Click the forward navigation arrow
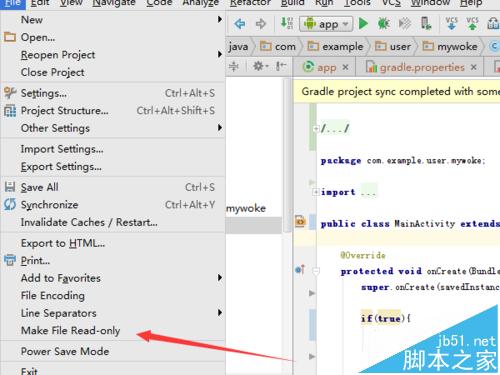Image resolution: width=500 pixels, height=375 pixels. (x=261, y=24)
